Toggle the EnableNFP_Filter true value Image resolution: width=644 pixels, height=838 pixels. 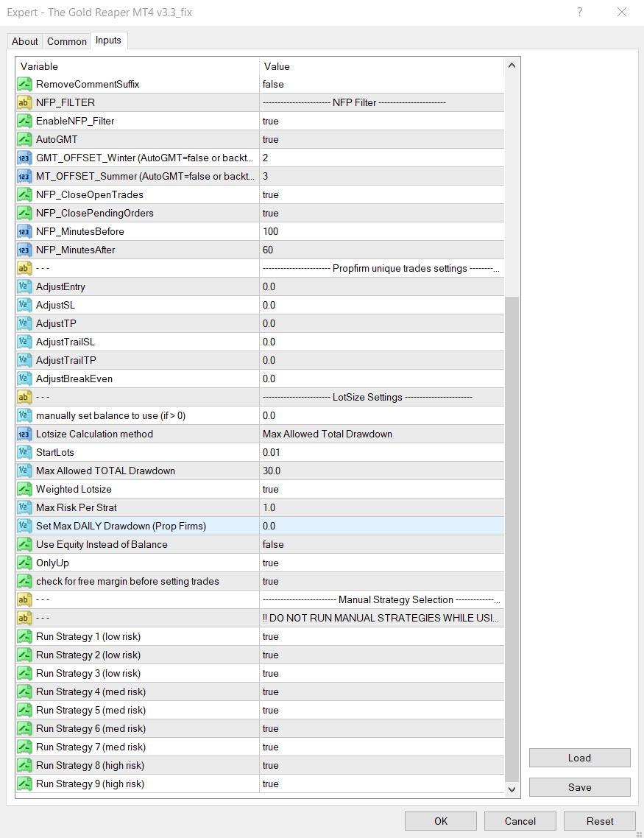pos(382,122)
